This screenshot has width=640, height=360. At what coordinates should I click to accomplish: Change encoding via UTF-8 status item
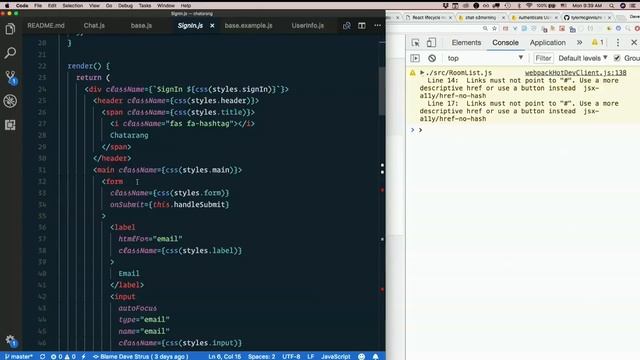tap(291, 356)
